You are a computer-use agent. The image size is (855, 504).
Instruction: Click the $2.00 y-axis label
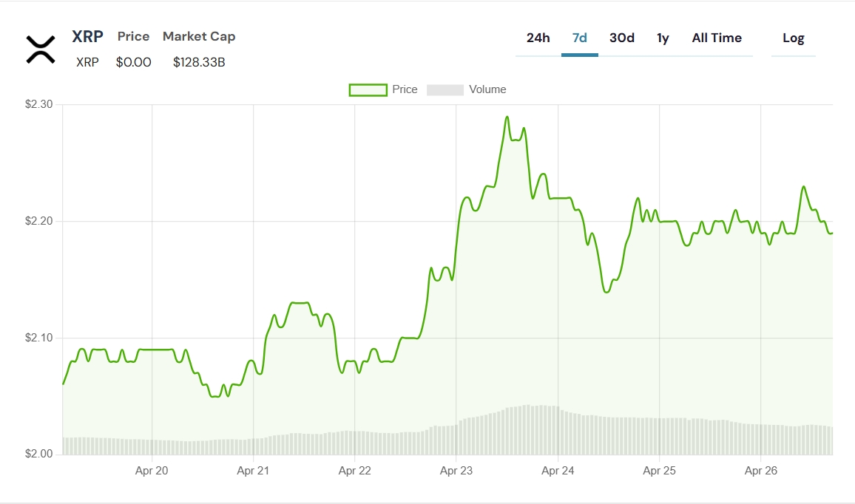tap(38, 454)
